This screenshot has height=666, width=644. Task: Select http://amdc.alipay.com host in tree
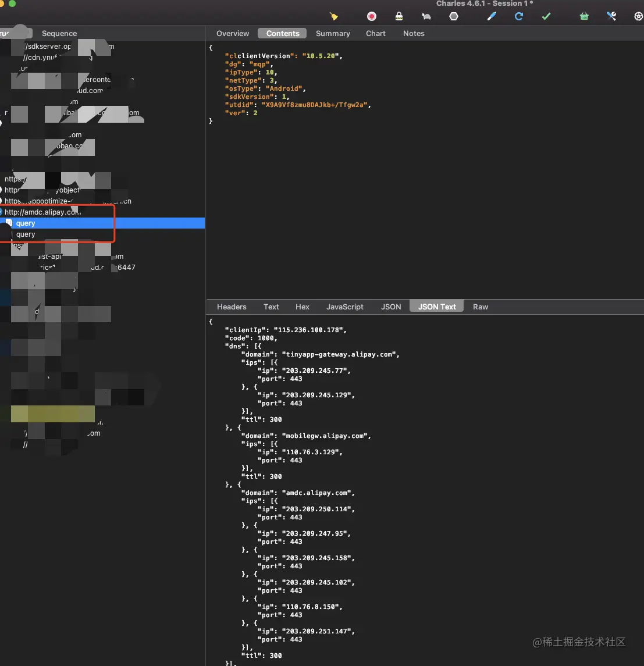click(x=42, y=212)
